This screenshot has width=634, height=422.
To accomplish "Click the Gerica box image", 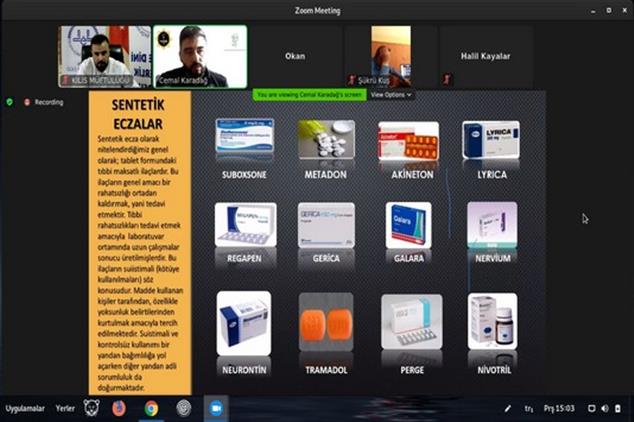I will (326, 225).
